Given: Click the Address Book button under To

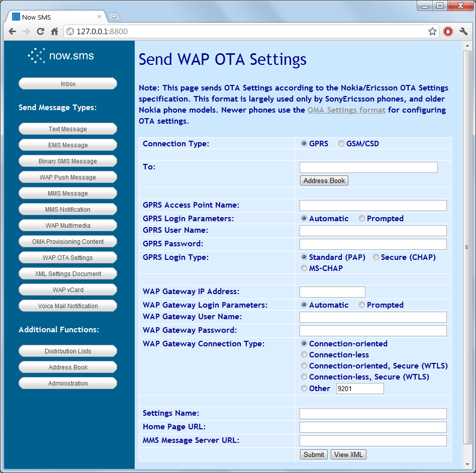Looking at the screenshot, I should tap(324, 180).
